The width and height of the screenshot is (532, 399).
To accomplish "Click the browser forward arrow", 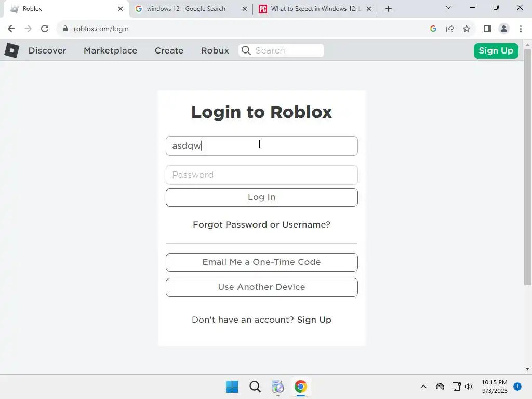I will coord(28,29).
